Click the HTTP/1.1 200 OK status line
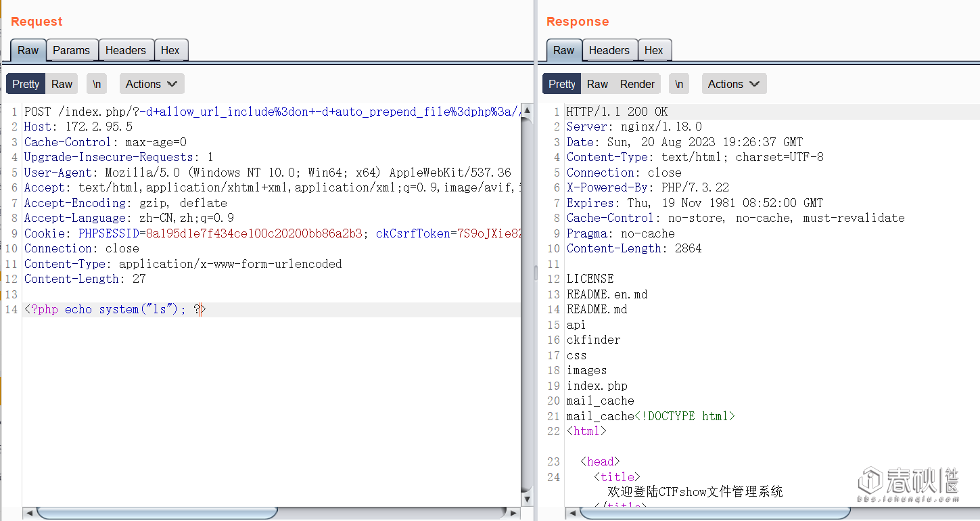This screenshot has height=521, width=980. coord(617,112)
